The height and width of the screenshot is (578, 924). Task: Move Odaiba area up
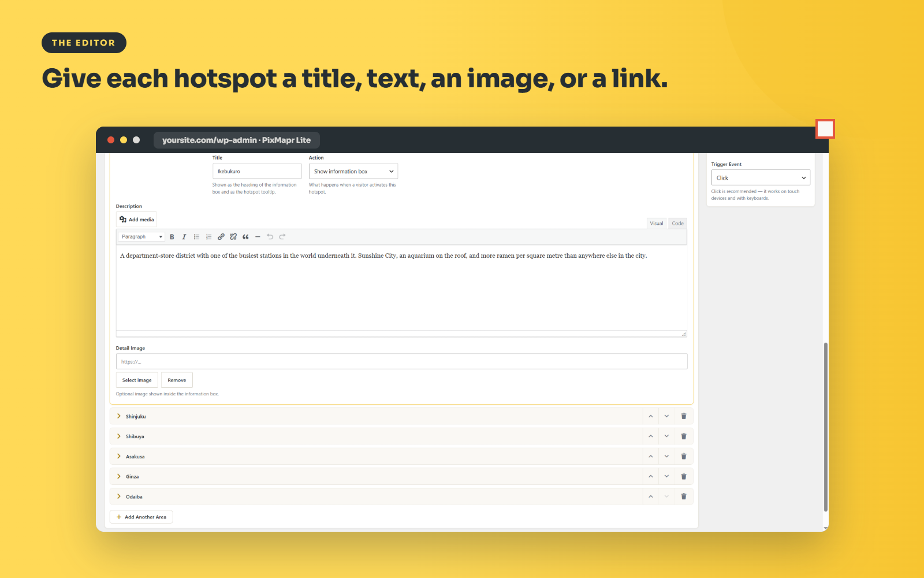tap(651, 497)
